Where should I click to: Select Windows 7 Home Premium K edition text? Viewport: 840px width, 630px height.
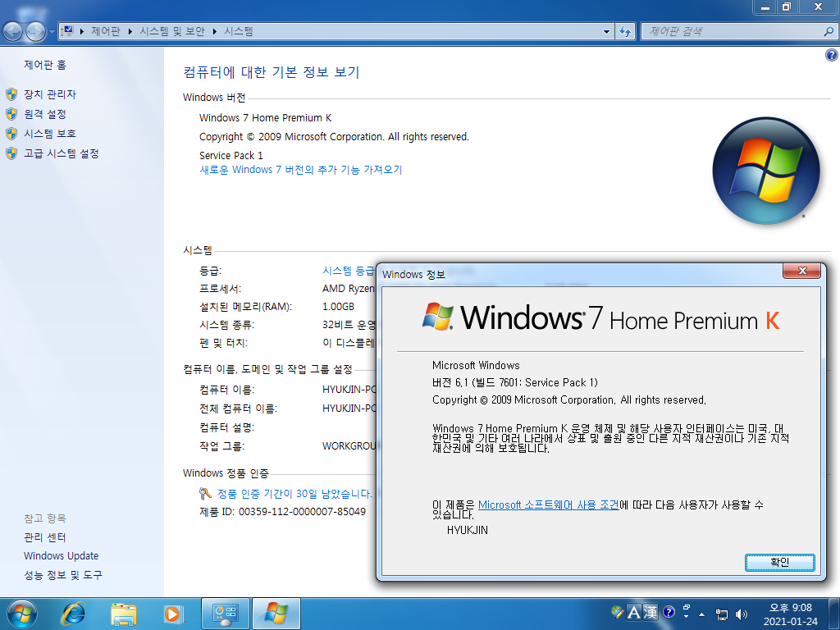(x=265, y=118)
